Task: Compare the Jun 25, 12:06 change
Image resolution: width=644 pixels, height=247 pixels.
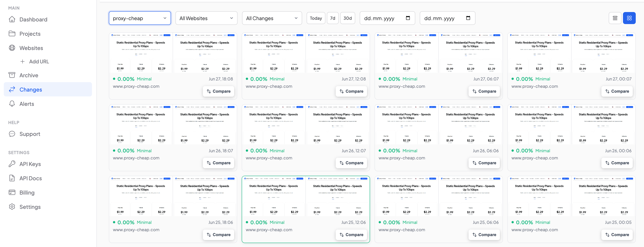Action: pos(351,234)
